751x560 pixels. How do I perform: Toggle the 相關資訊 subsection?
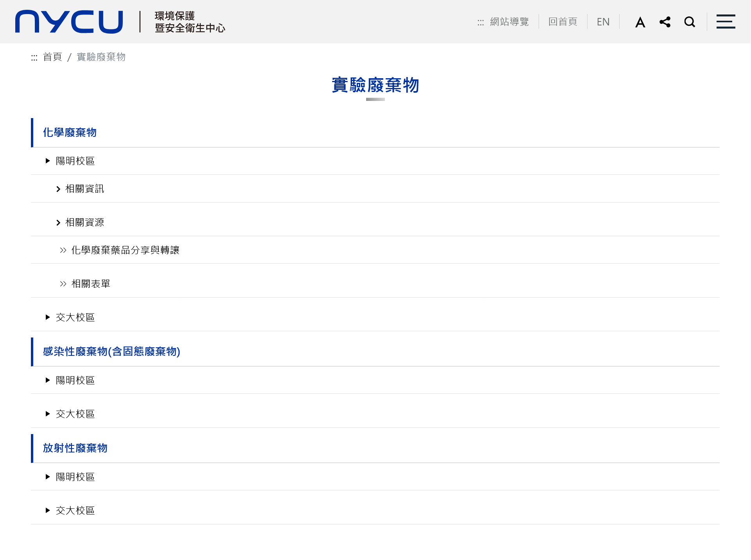(84, 189)
